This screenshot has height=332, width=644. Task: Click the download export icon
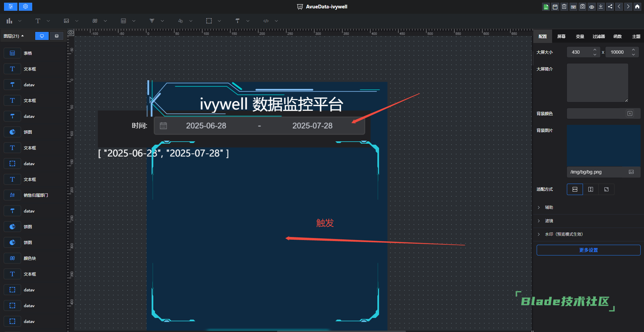point(601,7)
